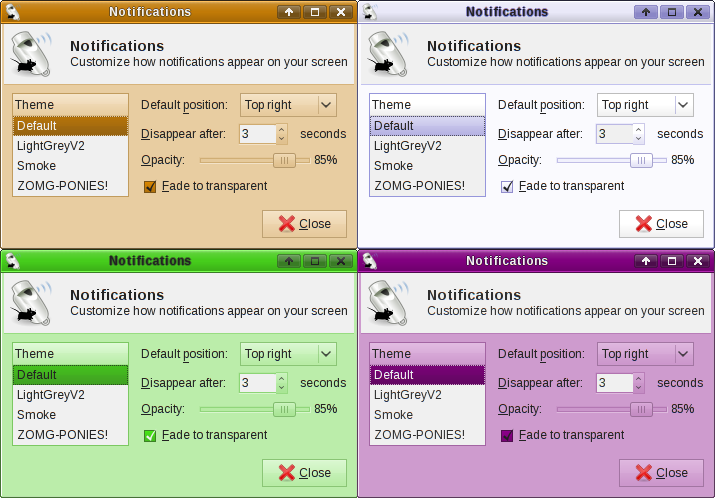Click the shade-up arrow in the lavender title bar
Screen dimensions: 715x498
[646, 12]
